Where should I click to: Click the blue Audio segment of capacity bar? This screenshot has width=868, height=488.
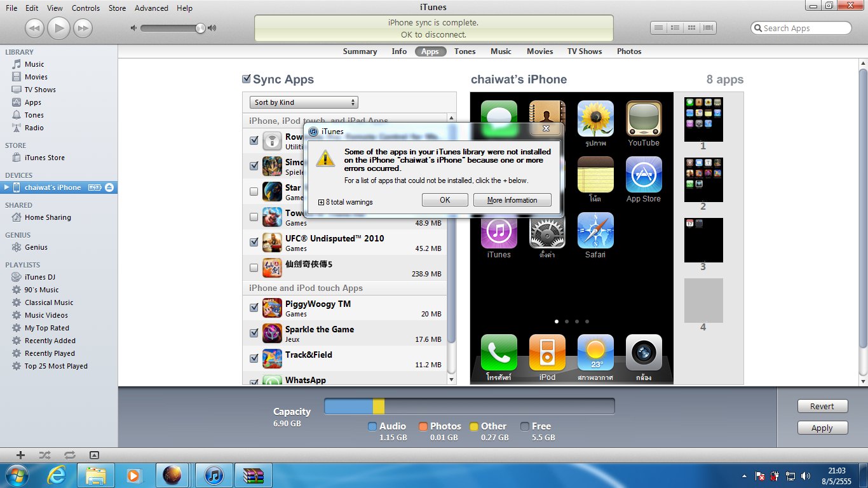coord(349,406)
